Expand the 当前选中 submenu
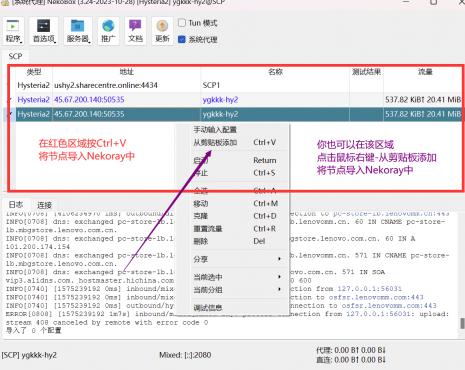465x370 pixels. (x=238, y=277)
